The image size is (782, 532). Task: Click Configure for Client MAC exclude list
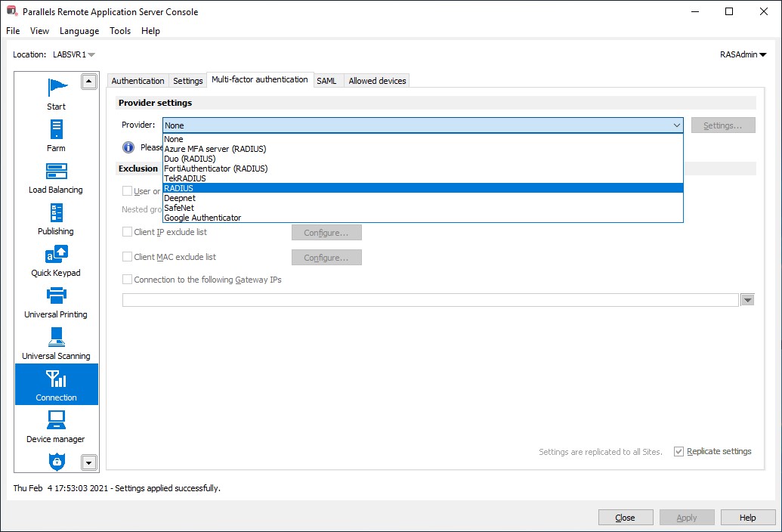tap(326, 257)
